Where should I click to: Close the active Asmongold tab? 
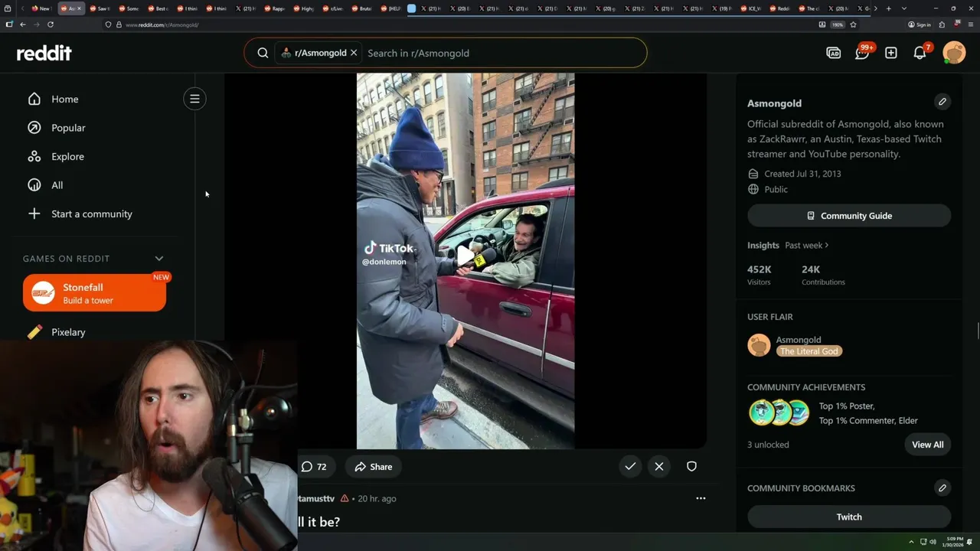[79, 8]
